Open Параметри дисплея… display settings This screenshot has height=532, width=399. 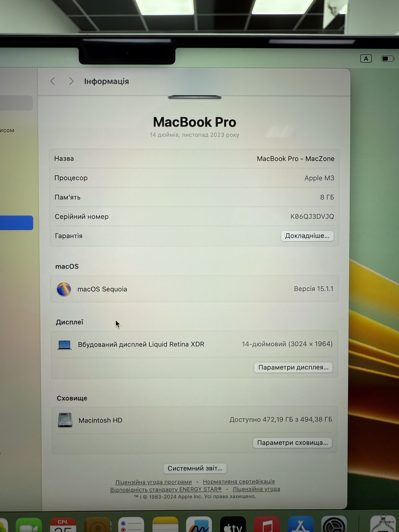point(293,367)
